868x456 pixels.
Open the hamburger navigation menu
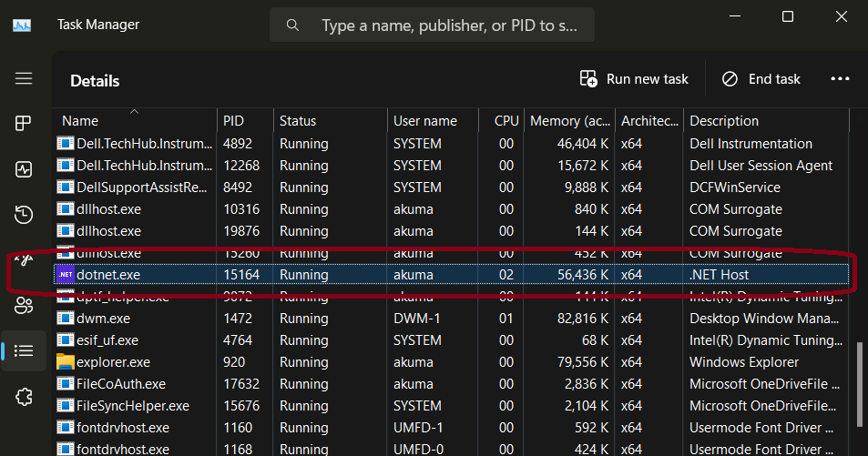pos(24,78)
